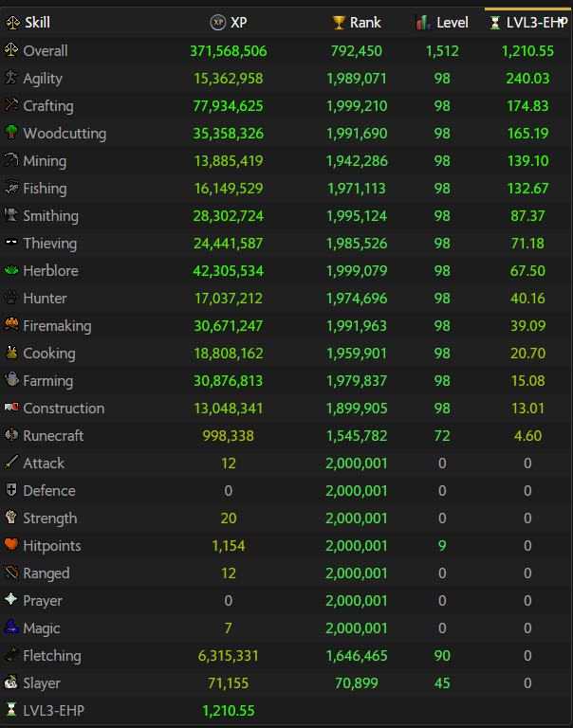Sort by the Level column header

point(442,23)
